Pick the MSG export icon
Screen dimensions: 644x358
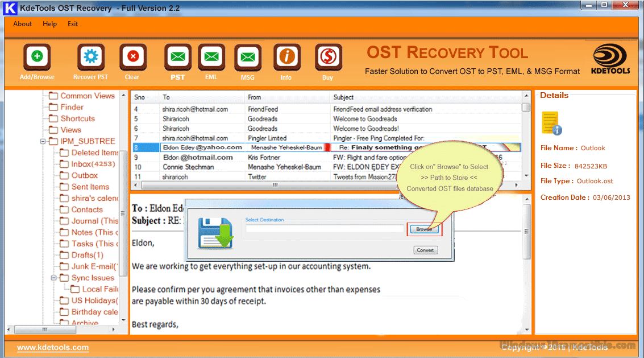(248, 57)
